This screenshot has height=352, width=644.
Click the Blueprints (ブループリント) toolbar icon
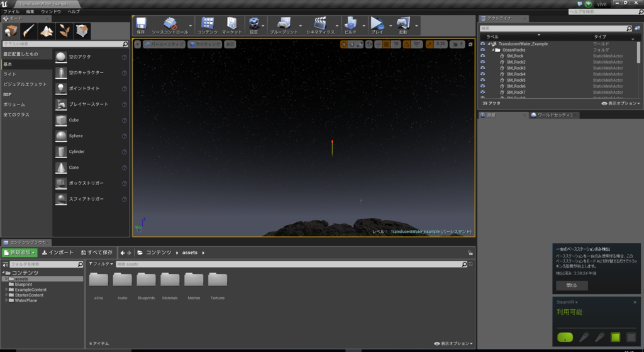click(x=284, y=23)
